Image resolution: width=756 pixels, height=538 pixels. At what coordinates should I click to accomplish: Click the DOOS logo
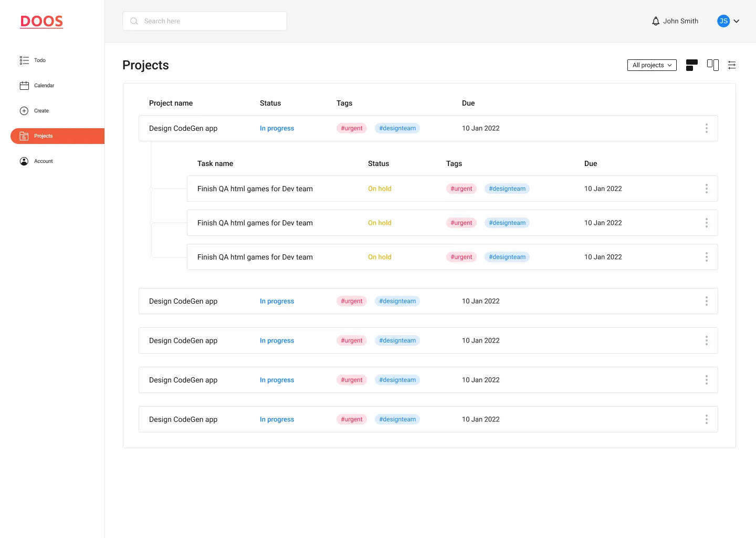(41, 22)
